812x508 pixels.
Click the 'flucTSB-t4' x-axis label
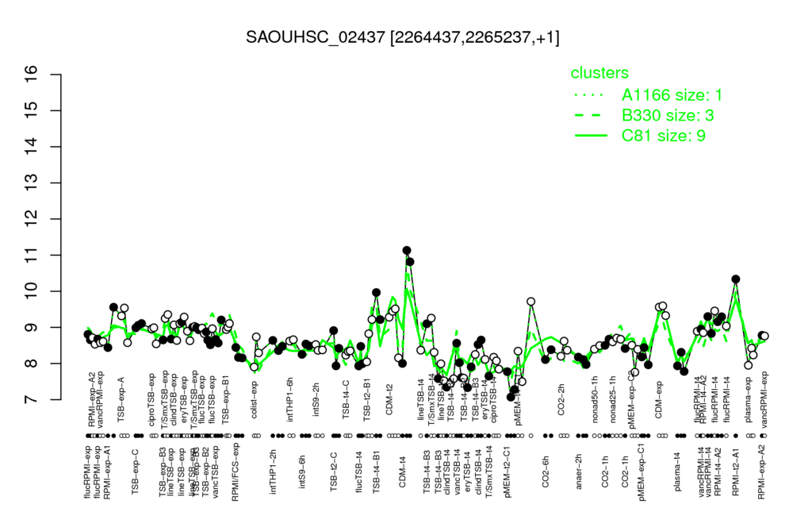point(358,471)
